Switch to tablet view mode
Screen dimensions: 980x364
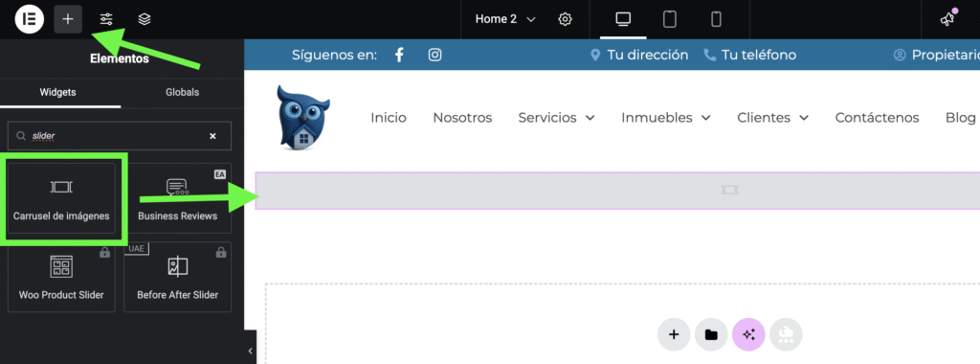click(x=669, y=19)
